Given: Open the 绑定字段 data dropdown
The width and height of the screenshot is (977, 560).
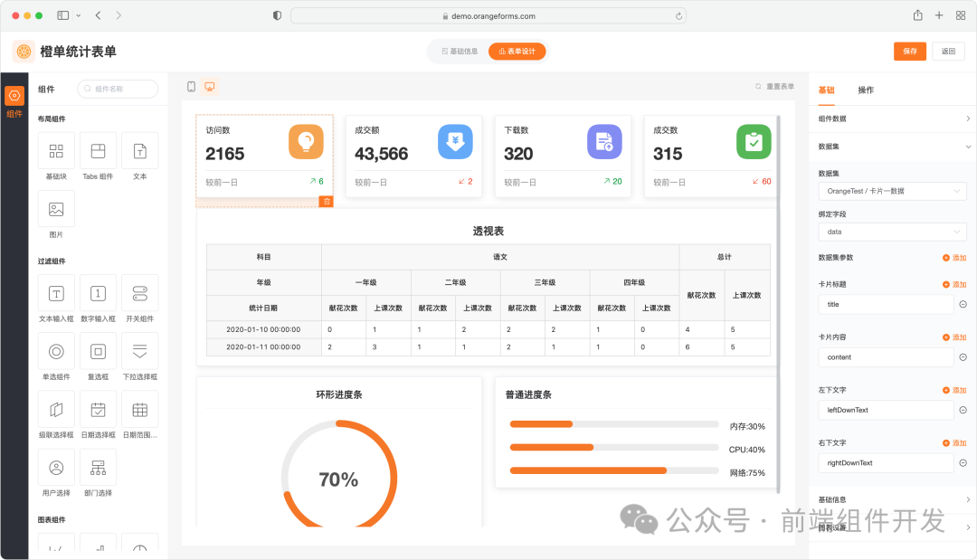Looking at the screenshot, I should 892,232.
